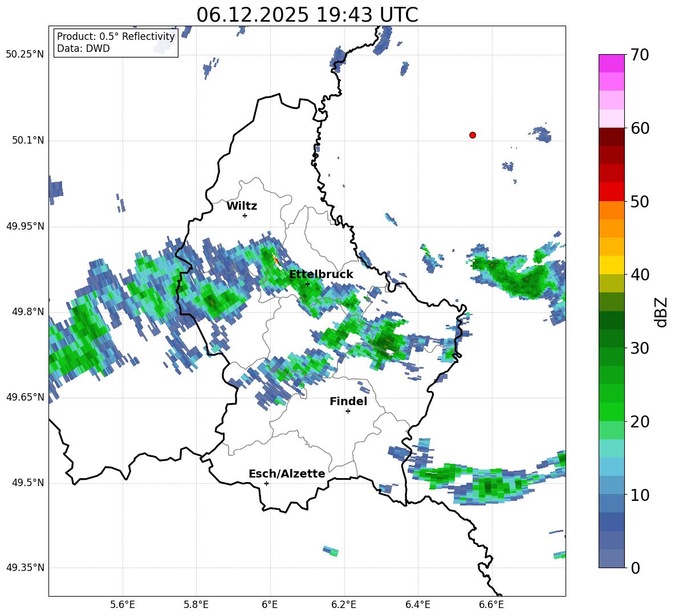Screen dimensions: 675x616
Task: Click the 30 label on colorbar
Action: click(x=640, y=348)
